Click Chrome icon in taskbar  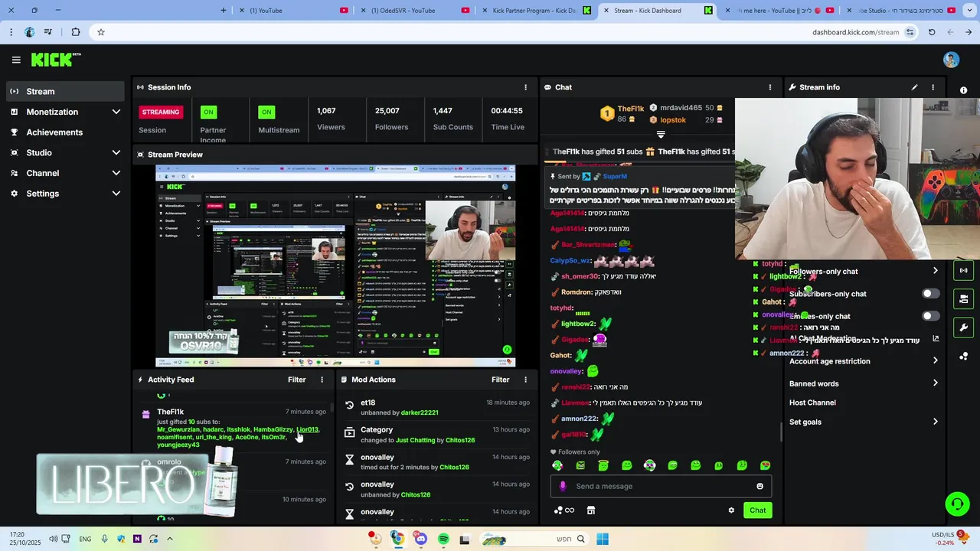[x=397, y=540]
